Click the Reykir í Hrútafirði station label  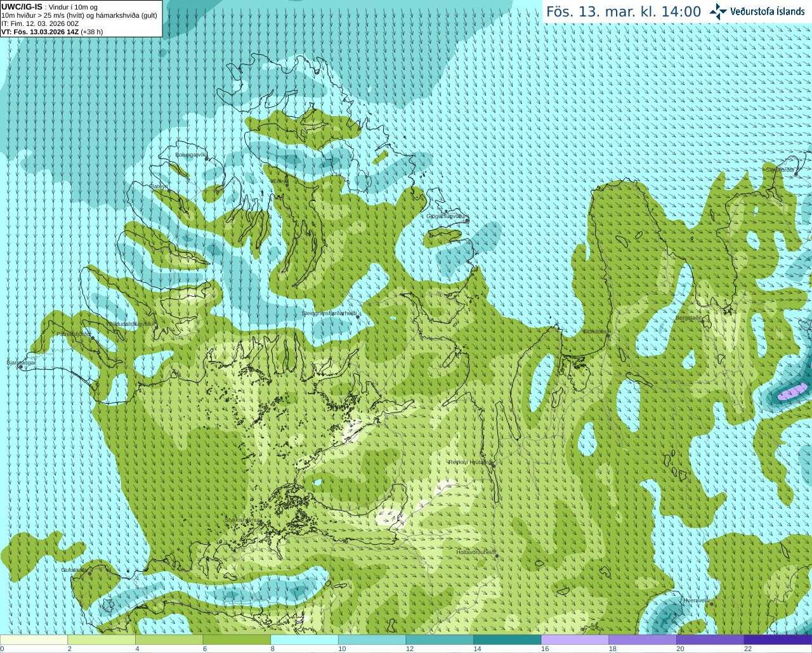470,462
